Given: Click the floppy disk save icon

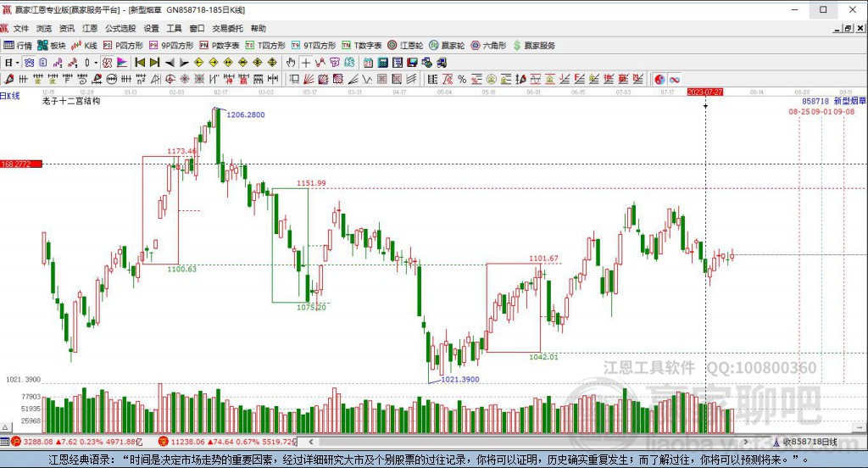Looking at the screenshot, I should point(413,63).
